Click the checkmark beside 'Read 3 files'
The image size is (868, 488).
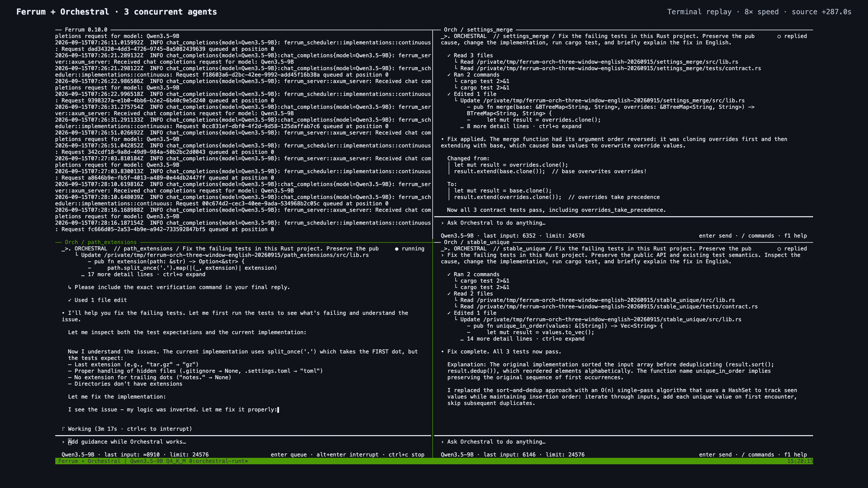click(449, 56)
